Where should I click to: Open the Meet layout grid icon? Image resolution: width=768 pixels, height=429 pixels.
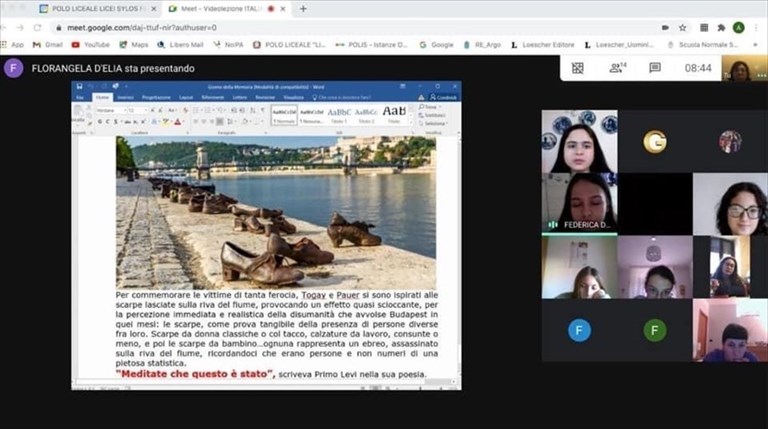pyautogui.click(x=577, y=68)
